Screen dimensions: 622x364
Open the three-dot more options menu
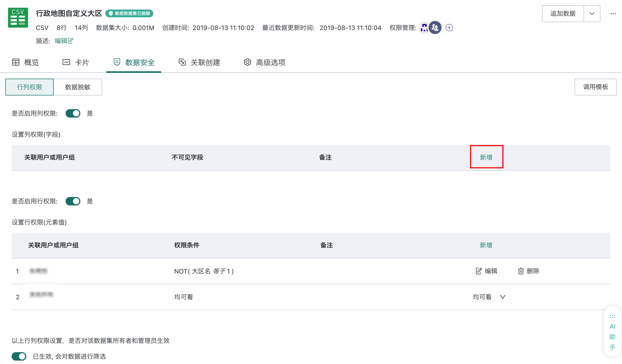tap(613, 14)
